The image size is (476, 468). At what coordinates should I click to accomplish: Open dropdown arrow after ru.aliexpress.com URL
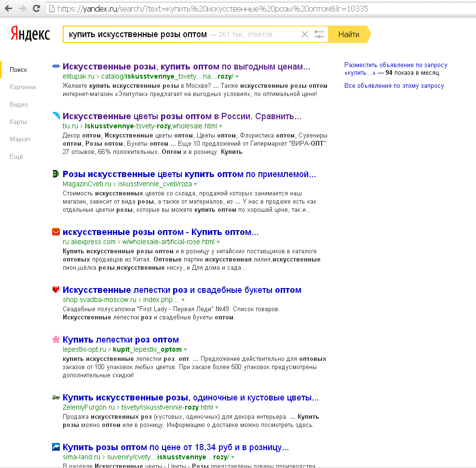point(218,242)
